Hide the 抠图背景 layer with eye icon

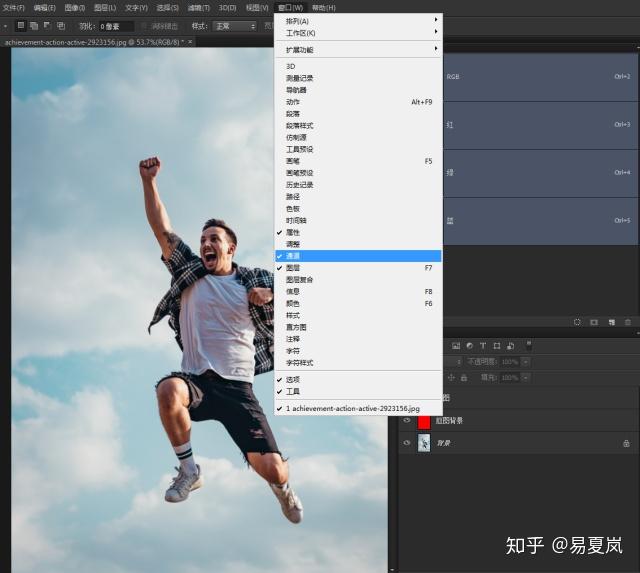pos(407,420)
